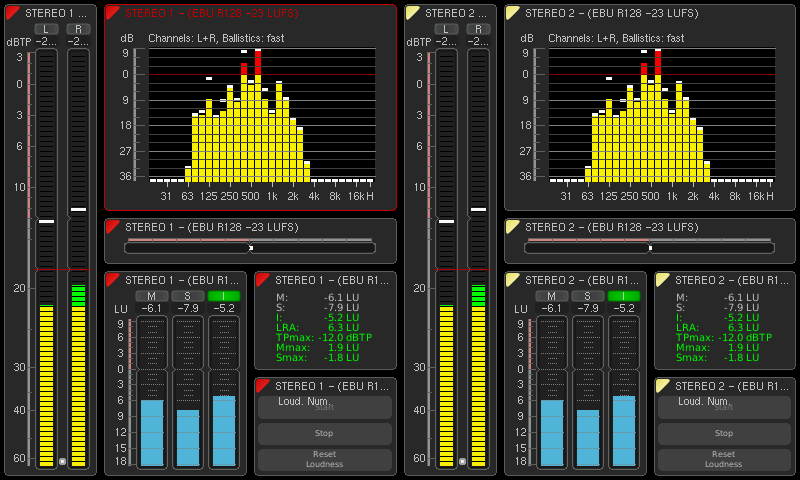
Task: Click 'Mmax: 1.9 LU' in STEREO 1 numeric panel
Action: [x=317, y=347]
